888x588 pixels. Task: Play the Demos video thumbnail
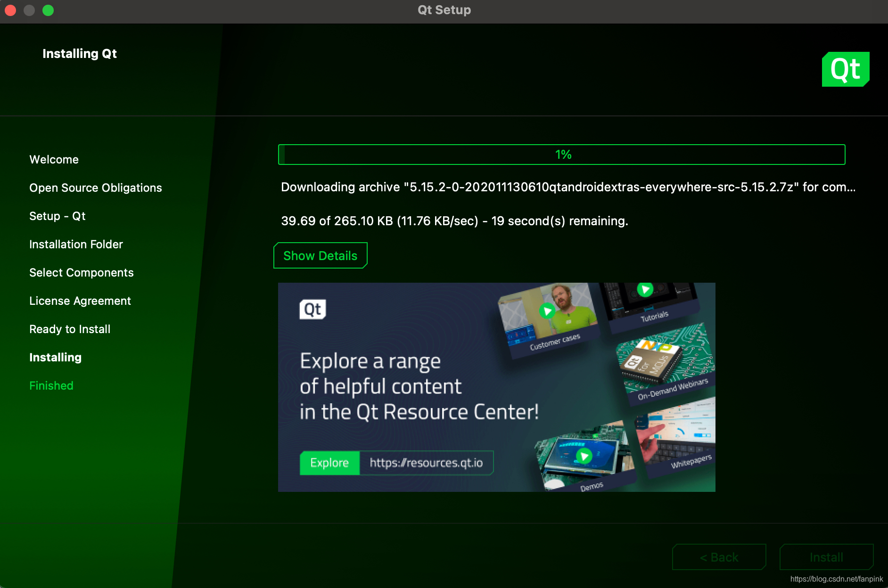584,456
